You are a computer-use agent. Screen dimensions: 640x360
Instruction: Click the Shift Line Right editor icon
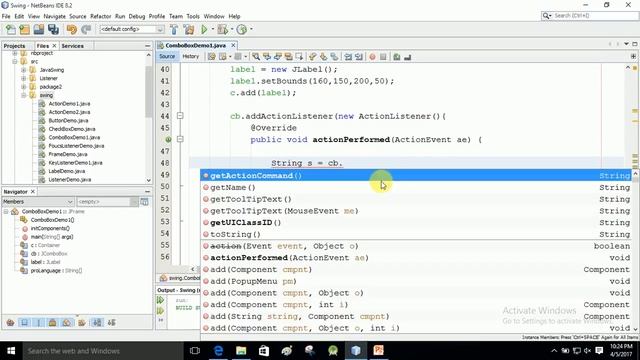359,57
